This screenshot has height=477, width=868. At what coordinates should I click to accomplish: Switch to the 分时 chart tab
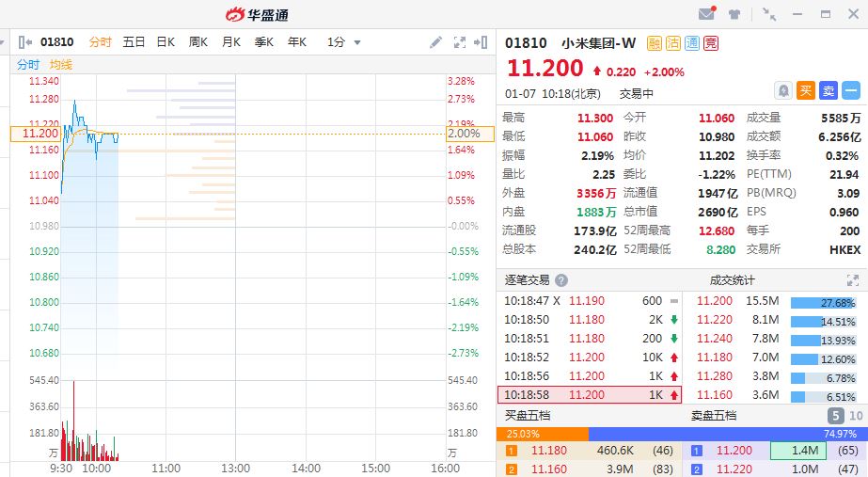[x=101, y=42]
